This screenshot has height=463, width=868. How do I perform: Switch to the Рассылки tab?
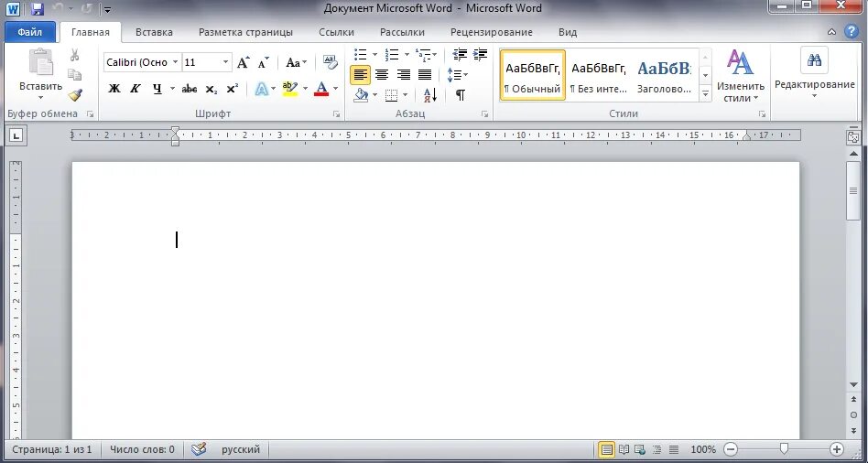tap(403, 32)
